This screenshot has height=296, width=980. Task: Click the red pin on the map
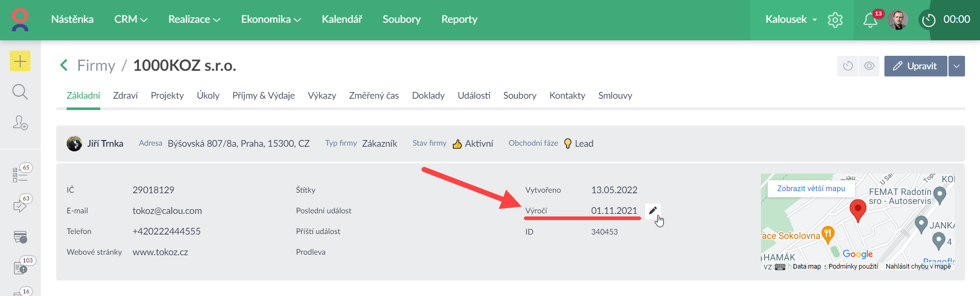point(858,209)
